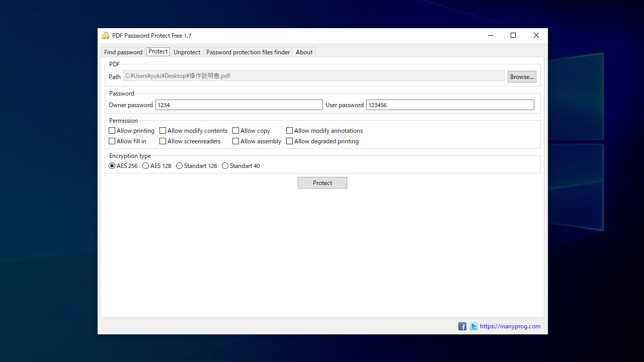The height and width of the screenshot is (362, 644).
Task: Close the PDF Password Protect window
Action: (x=536, y=35)
